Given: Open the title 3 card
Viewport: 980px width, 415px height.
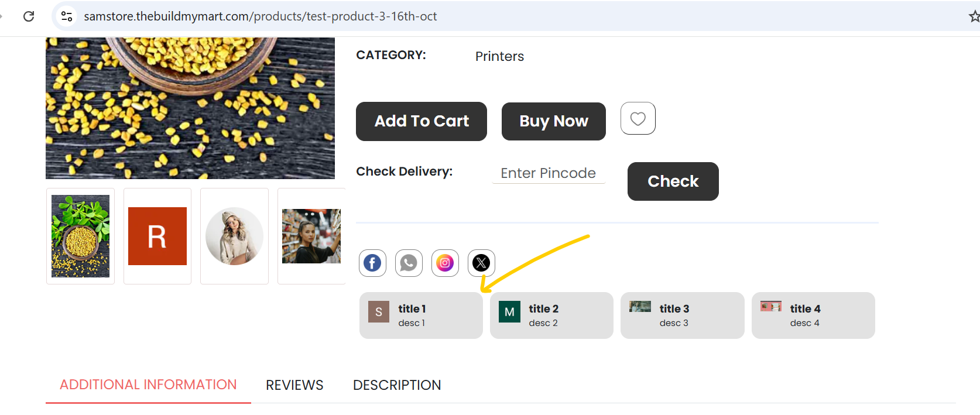Looking at the screenshot, I should click(683, 315).
